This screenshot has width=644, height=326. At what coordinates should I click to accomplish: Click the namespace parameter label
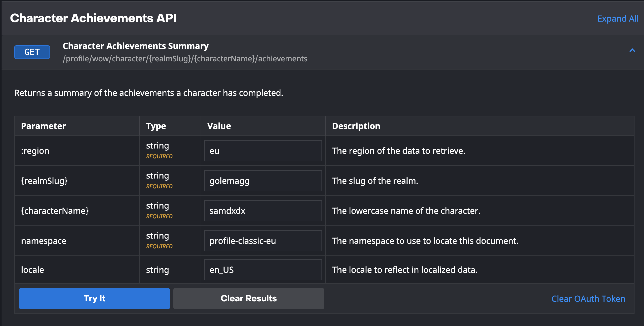[44, 241]
